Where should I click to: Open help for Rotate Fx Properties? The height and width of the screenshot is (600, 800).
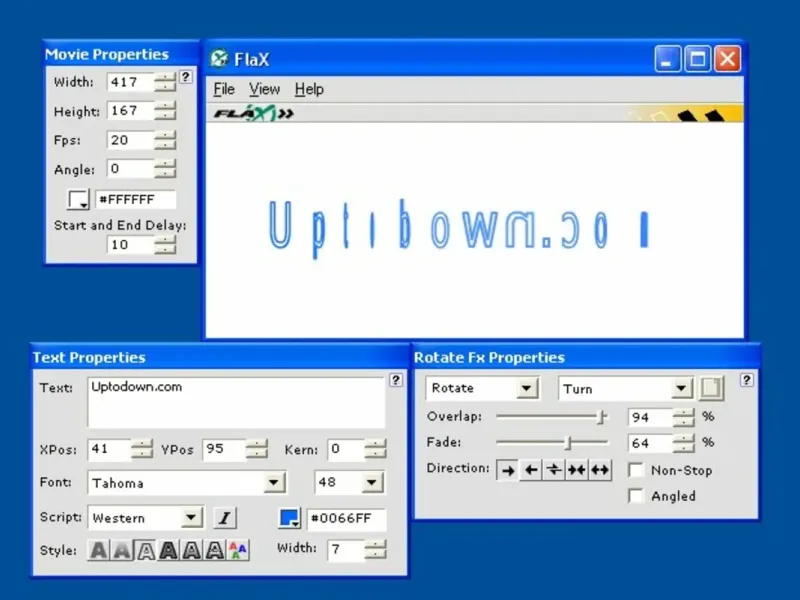746,380
